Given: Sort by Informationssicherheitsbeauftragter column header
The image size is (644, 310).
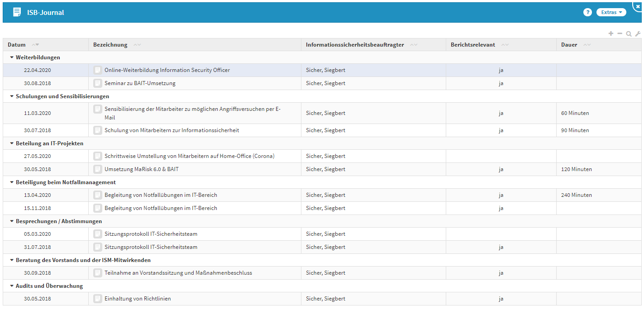Looking at the screenshot, I should point(355,45).
